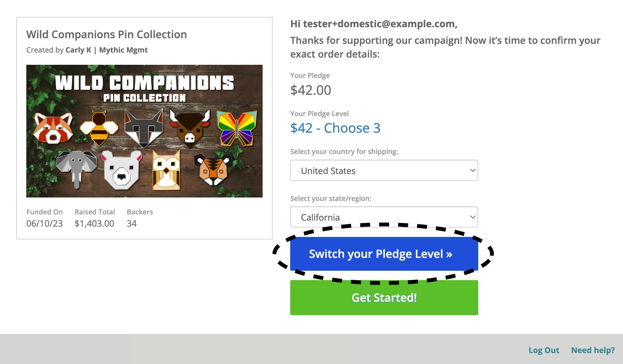The image size is (623, 364).
Task: Click the rainbow butterfly pin image
Action: click(x=237, y=129)
